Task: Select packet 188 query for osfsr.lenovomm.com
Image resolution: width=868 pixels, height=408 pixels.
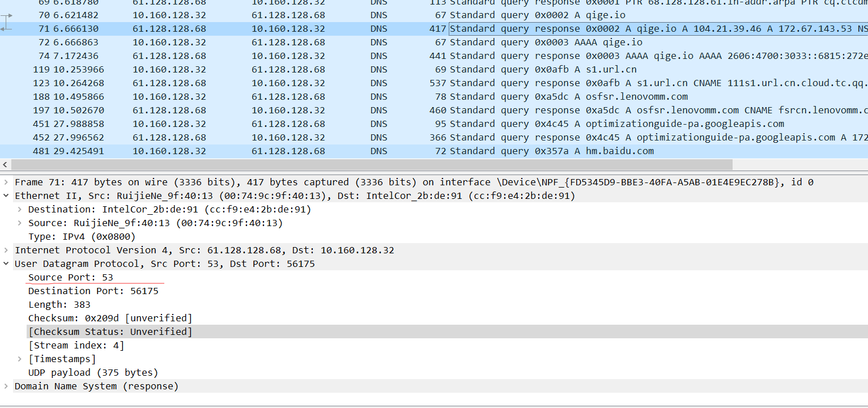Action: [434, 97]
